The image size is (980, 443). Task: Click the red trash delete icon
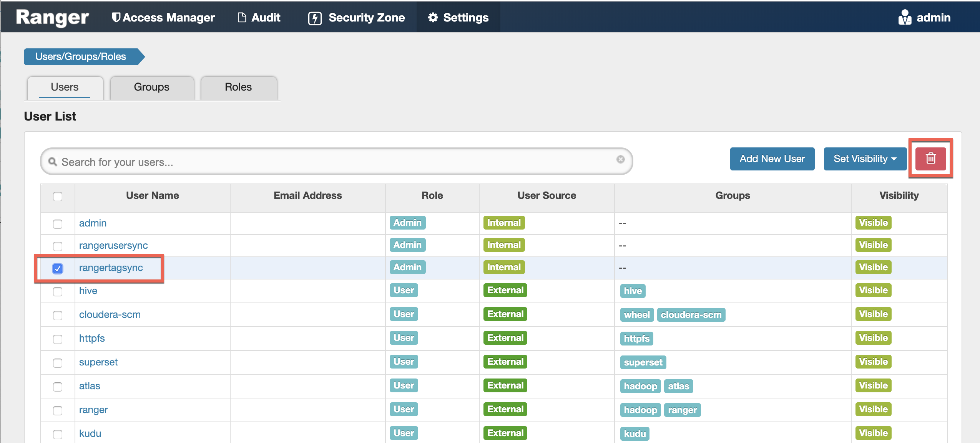pyautogui.click(x=930, y=159)
